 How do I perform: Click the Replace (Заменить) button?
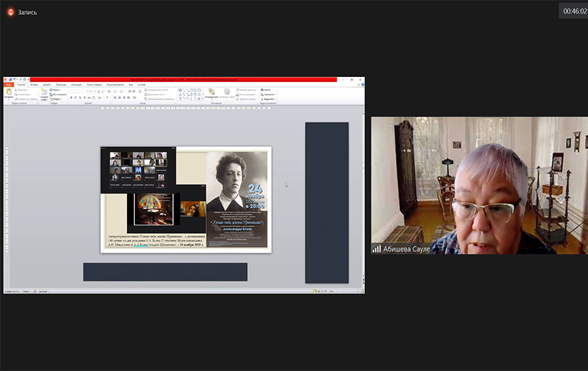click(269, 95)
